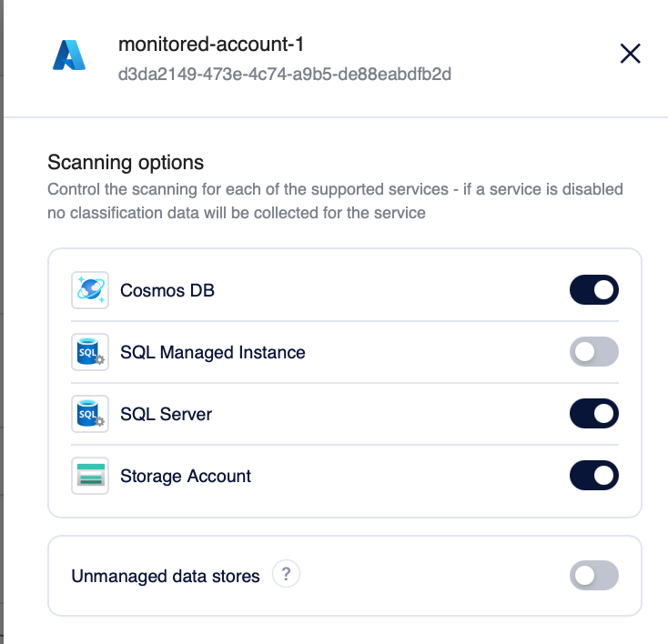Click the SQL Managed Instance label
The width and height of the screenshot is (668, 644).
tap(213, 352)
